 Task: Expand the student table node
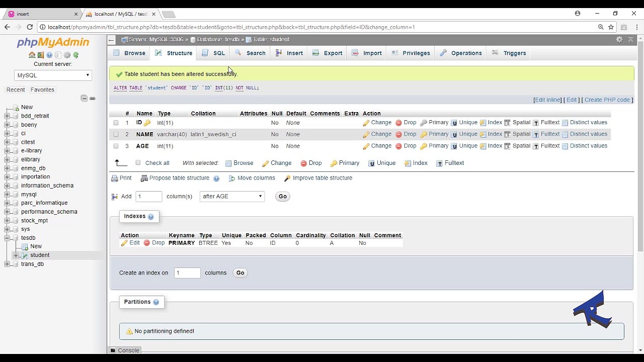coord(16,255)
